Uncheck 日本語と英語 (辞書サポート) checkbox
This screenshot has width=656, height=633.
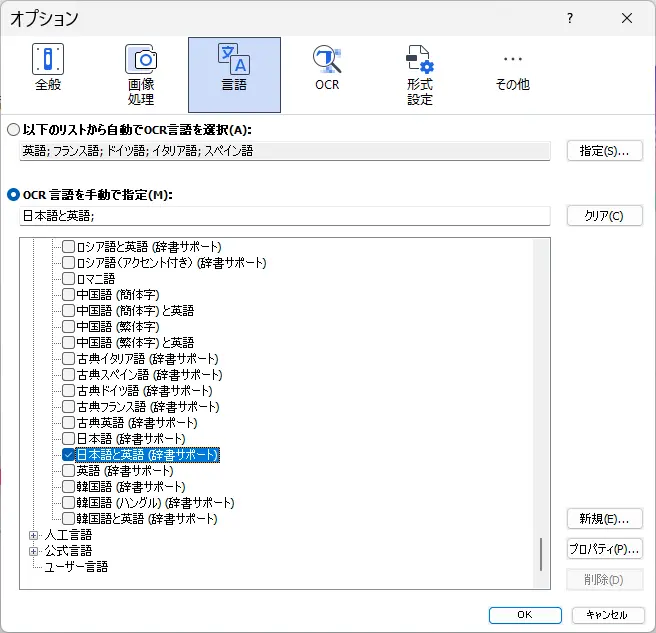pyautogui.click(x=68, y=455)
